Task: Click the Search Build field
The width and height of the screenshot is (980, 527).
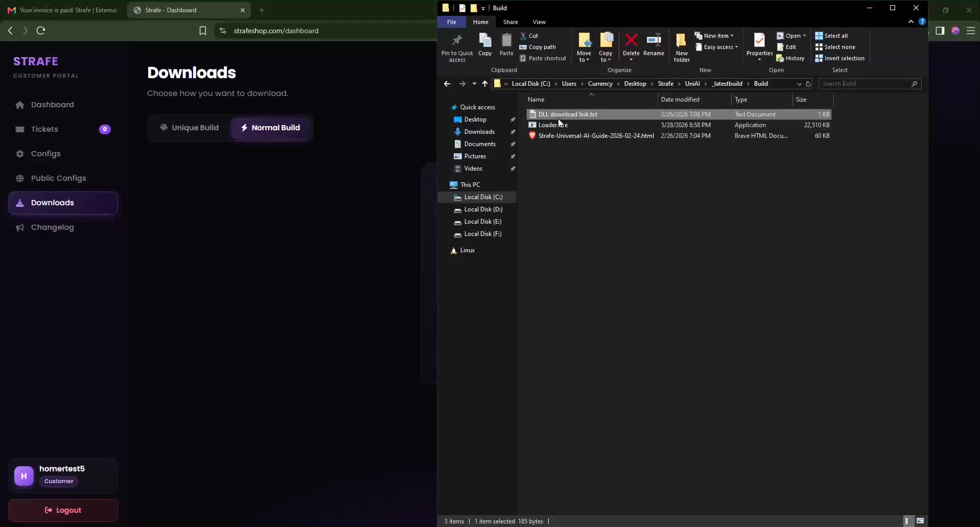Action: 870,84
